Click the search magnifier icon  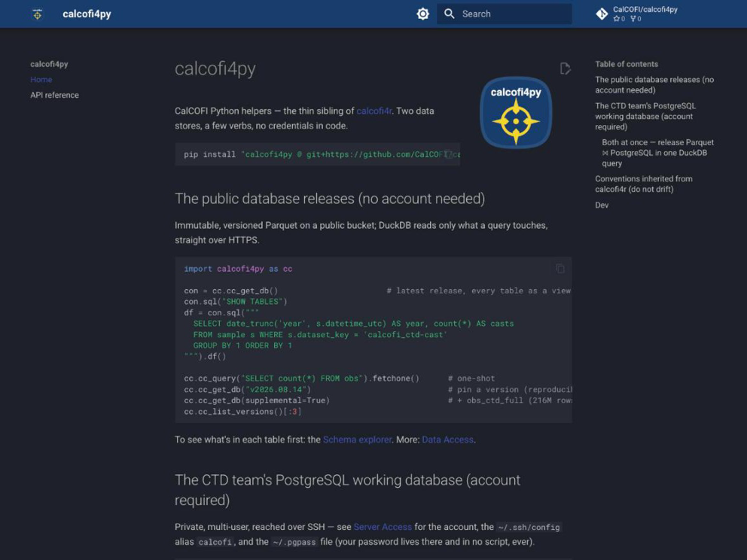tap(450, 14)
